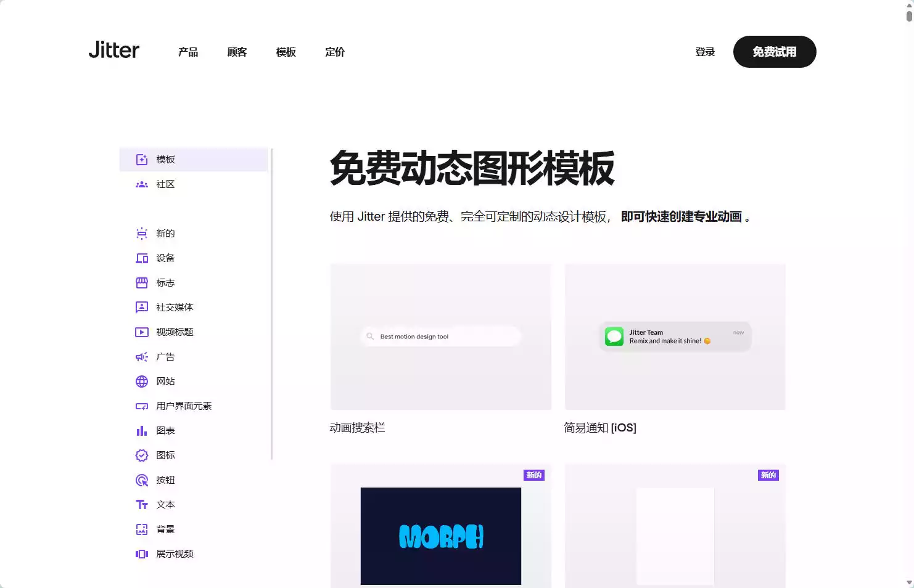Filter by 社交媒体 category
The width and height of the screenshot is (914, 588).
(x=194, y=308)
